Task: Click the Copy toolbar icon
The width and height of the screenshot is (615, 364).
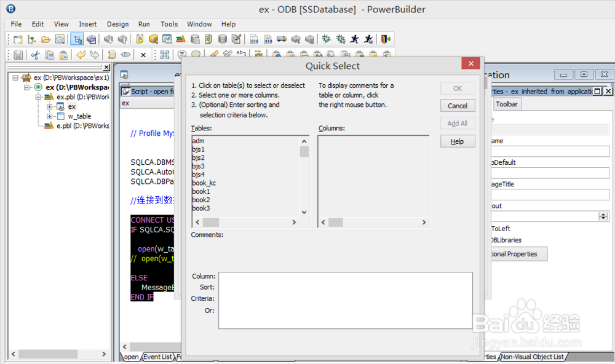Action: (49, 55)
